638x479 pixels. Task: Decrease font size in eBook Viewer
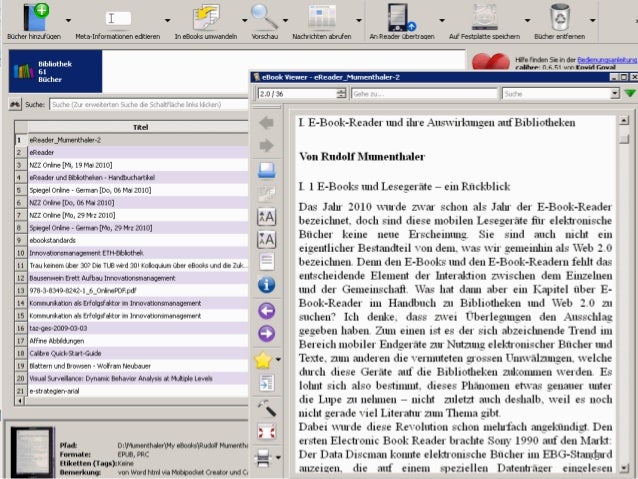click(x=267, y=239)
